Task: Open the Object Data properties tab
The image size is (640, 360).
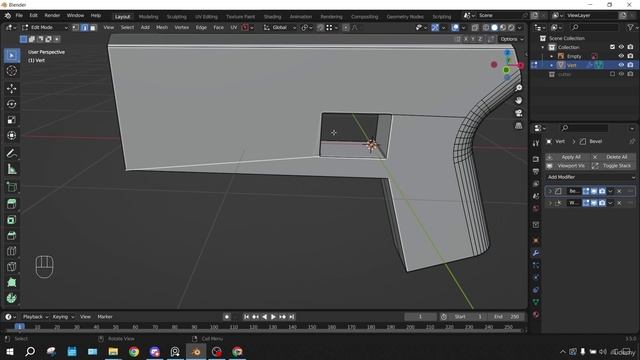Action: tap(536, 302)
